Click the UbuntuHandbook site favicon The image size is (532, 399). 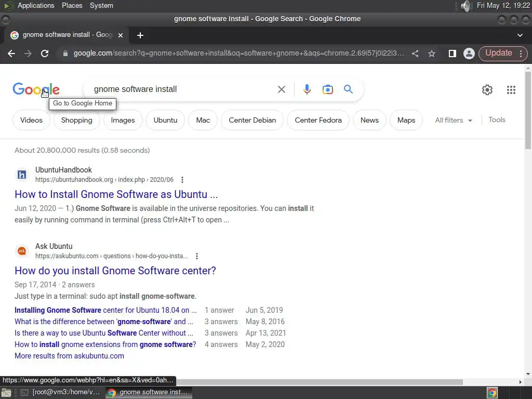[22, 175]
